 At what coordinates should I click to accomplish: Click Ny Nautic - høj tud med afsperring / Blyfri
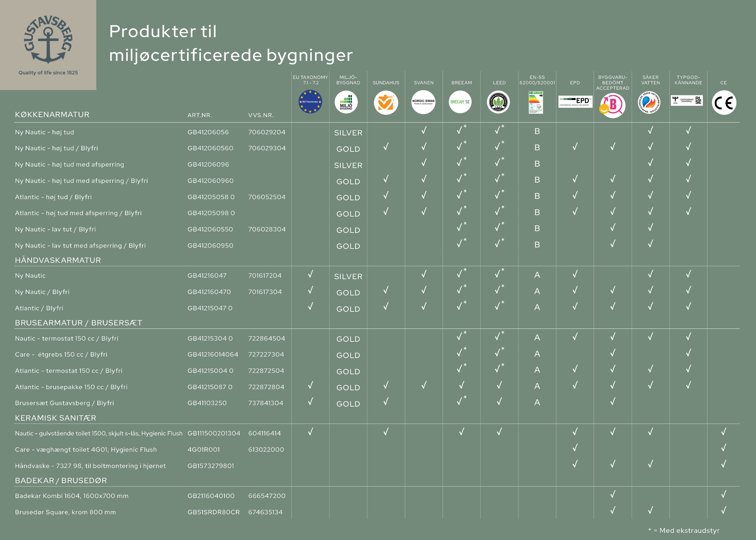pos(81,181)
